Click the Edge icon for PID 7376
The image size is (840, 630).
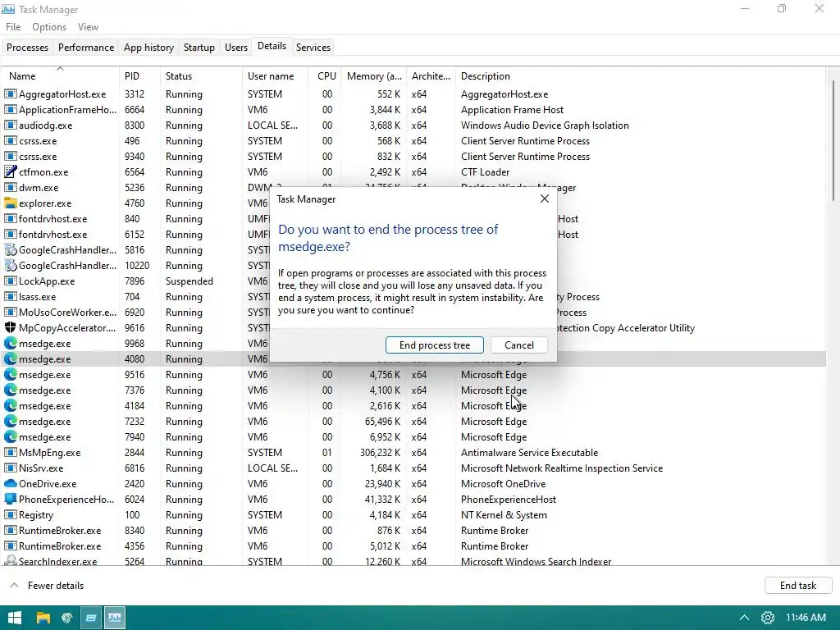pyautogui.click(x=10, y=390)
